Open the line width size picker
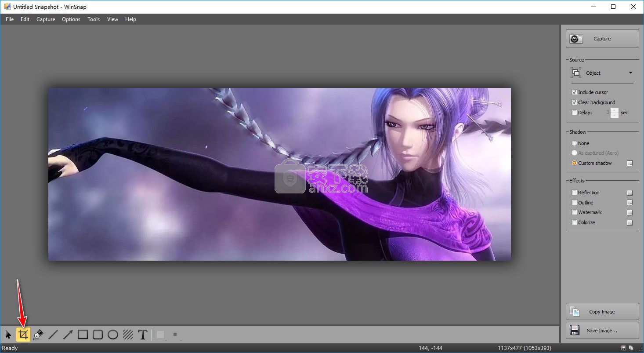The width and height of the screenshot is (644, 353). pos(175,335)
